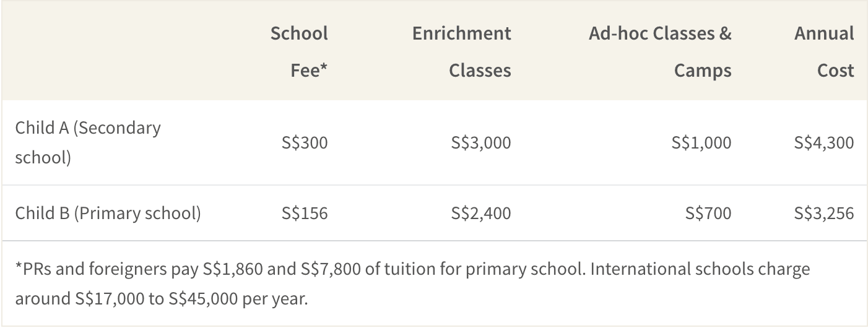The width and height of the screenshot is (868, 328).
Task: Click the S$2,400 enrichment classes value
Action: [481, 214]
